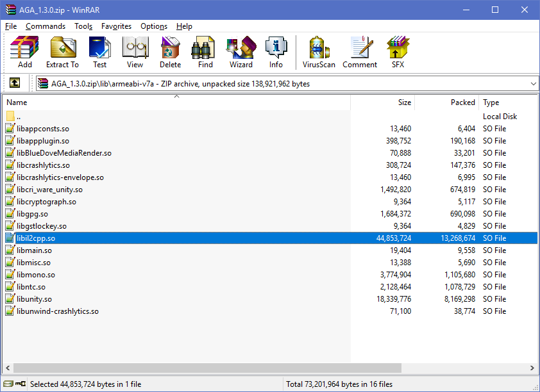Run the Test archive tool
The image size is (540, 392).
[x=99, y=52]
